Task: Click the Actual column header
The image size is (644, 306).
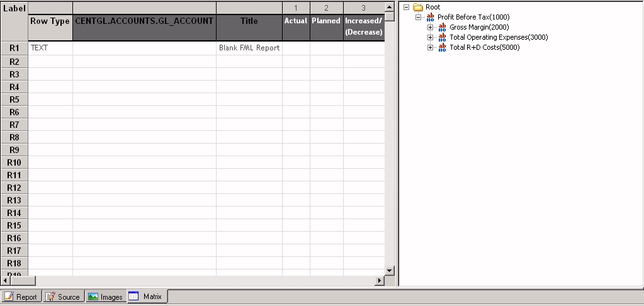Action: [x=296, y=28]
